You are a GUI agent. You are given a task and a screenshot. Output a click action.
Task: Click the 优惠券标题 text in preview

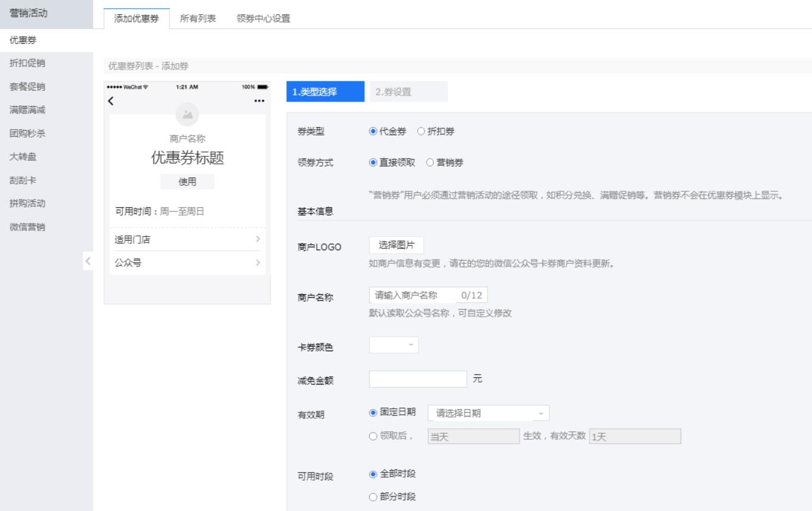click(x=188, y=159)
